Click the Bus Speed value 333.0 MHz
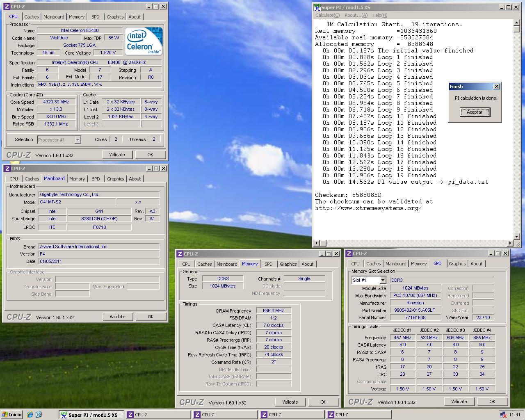 pos(56,117)
